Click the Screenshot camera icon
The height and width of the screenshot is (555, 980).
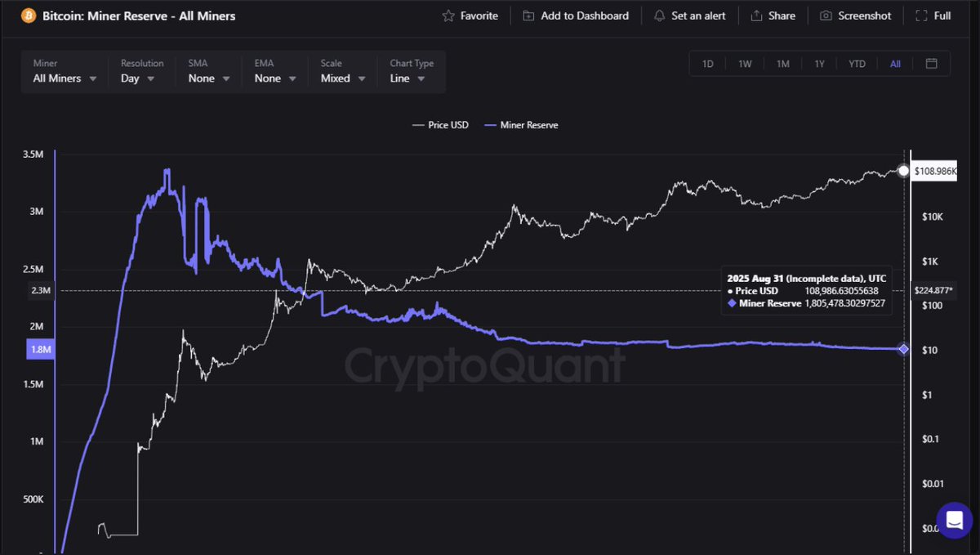click(826, 16)
